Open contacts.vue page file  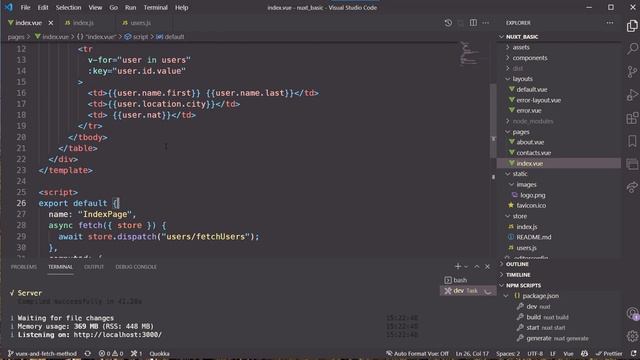click(559, 153)
